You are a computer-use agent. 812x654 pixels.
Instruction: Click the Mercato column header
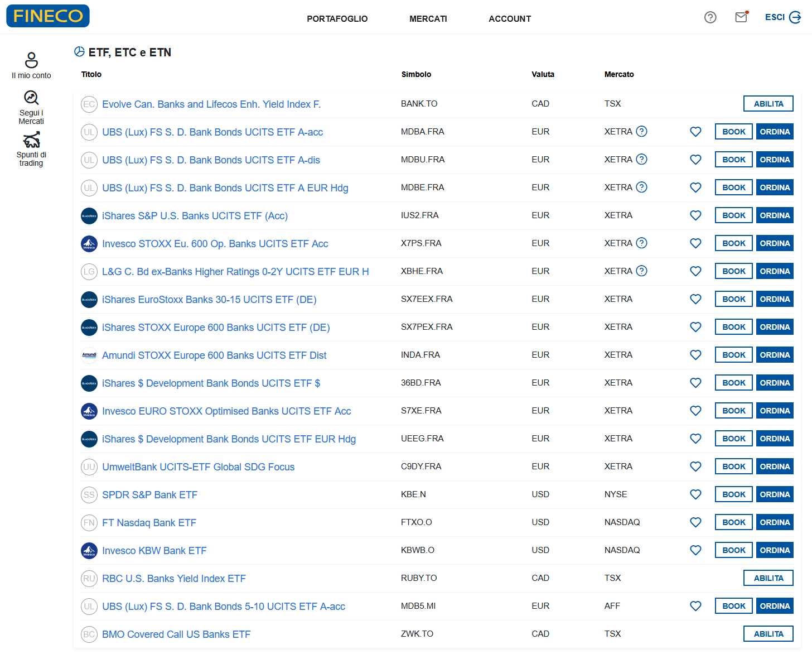pos(619,74)
